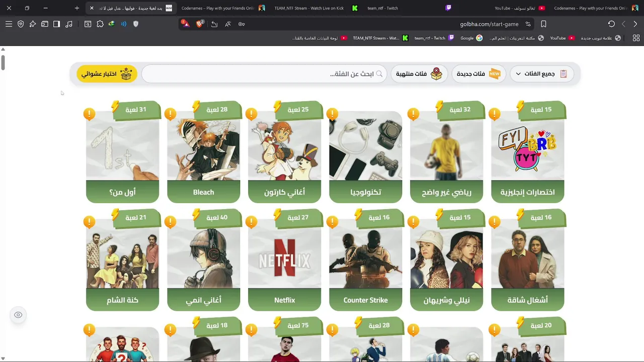Screen dimensions: 644x362
Task: Click the password key icon
Action: tap(242, 24)
